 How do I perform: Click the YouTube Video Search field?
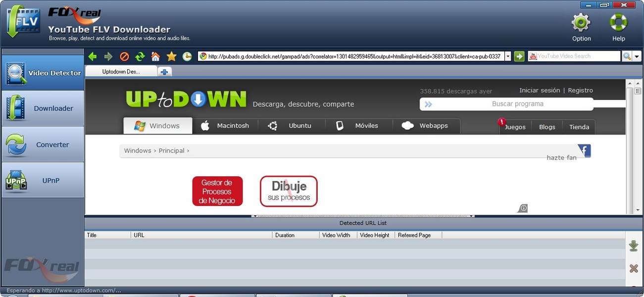pyautogui.click(x=574, y=56)
